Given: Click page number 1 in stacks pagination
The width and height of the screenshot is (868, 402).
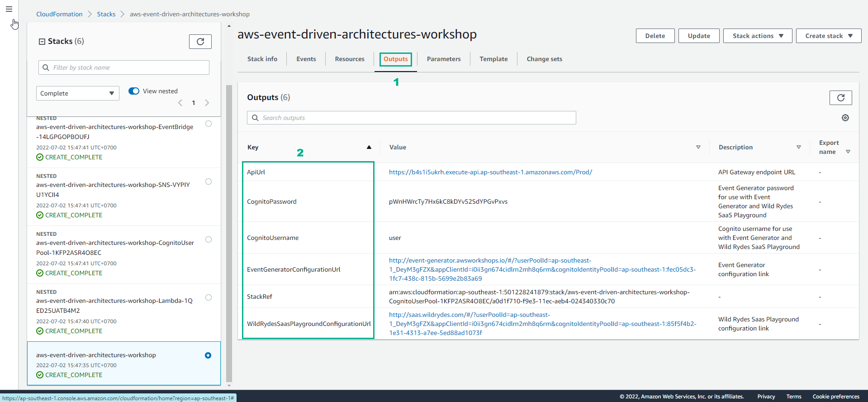Looking at the screenshot, I should point(194,103).
